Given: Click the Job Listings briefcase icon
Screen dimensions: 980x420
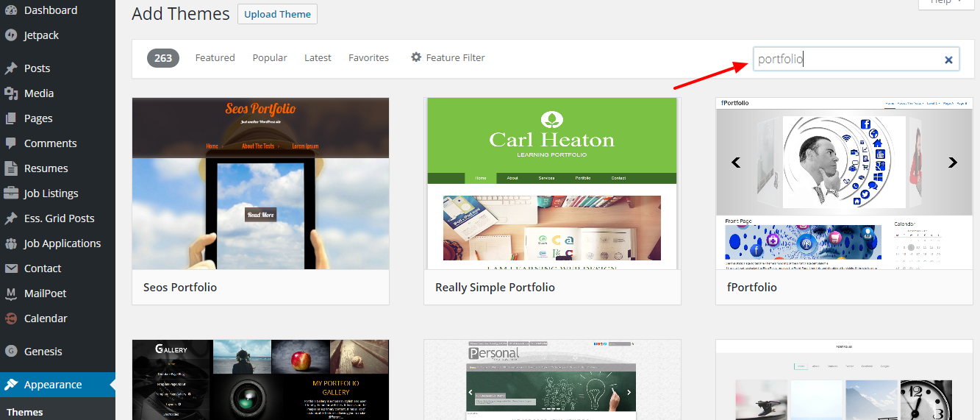Looking at the screenshot, I should (x=11, y=193).
